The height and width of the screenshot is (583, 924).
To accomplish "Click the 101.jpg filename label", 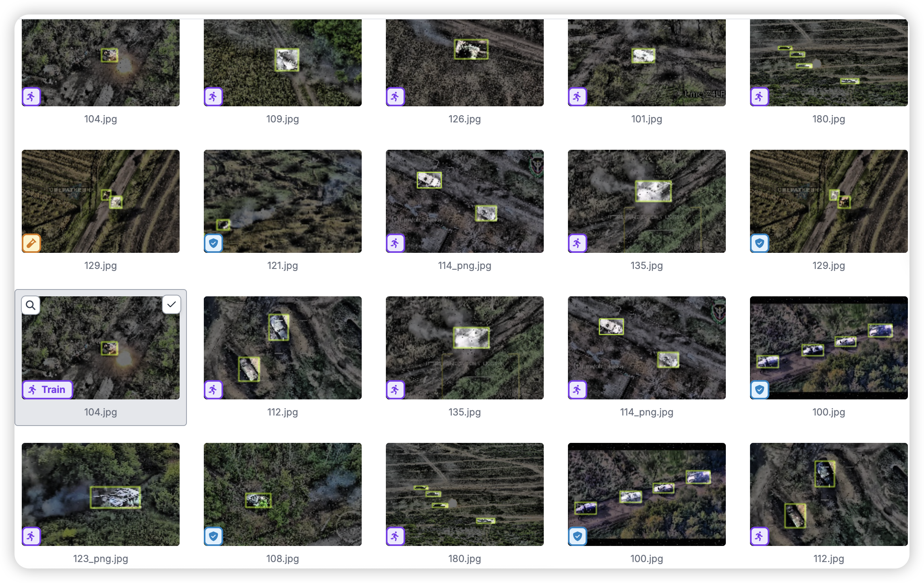I will (x=646, y=119).
